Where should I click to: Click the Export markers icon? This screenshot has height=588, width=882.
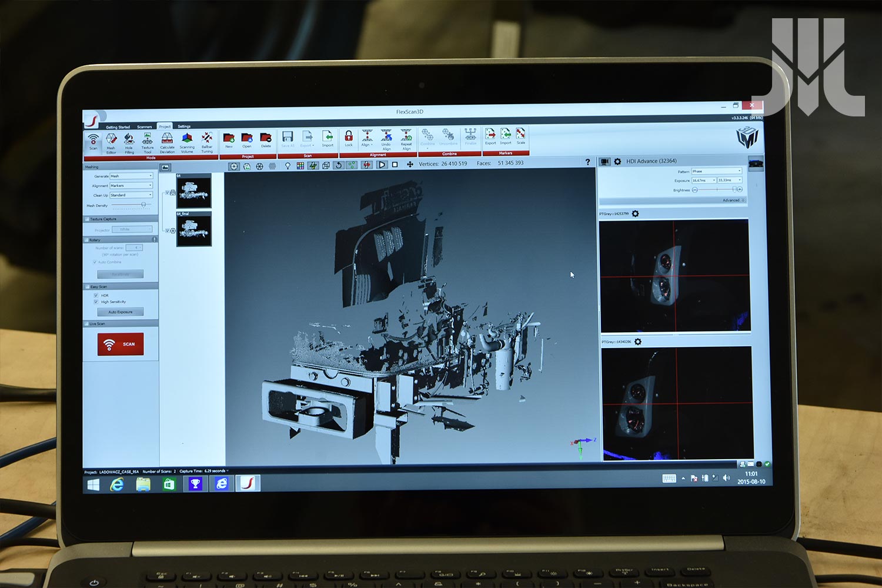(x=490, y=136)
